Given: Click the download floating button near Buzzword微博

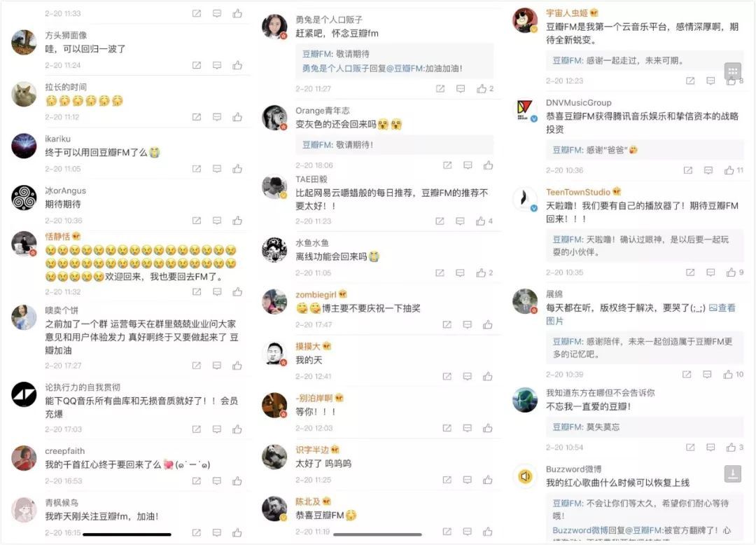Looking at the screenshot, I should (733, 474).
